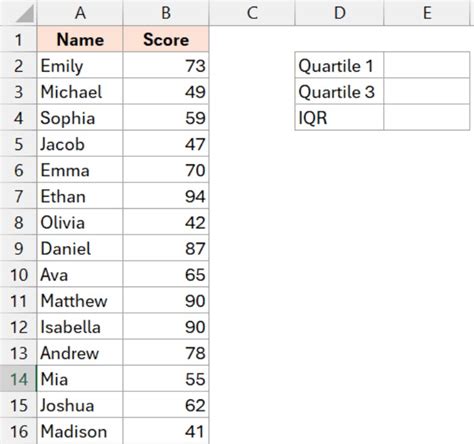The height and width of the screenshot is (444, 474).
Task: Click the Score header cell
Action: [x=166, y=39]
